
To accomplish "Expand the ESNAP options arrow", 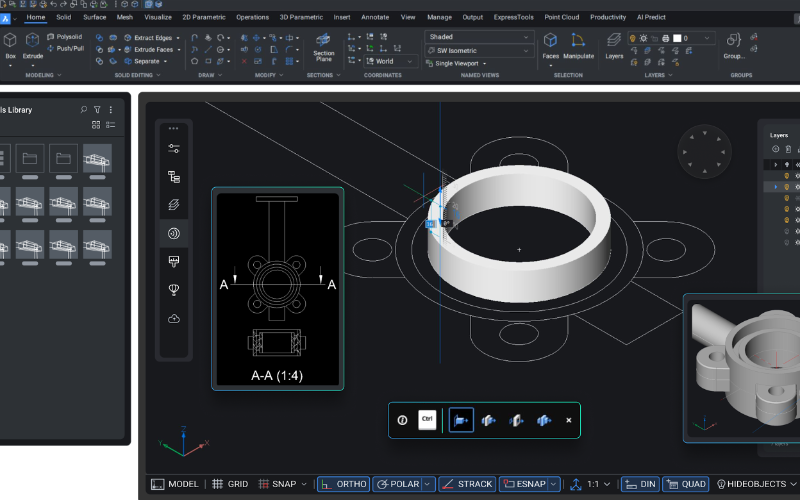I will (x=553, y=484).
